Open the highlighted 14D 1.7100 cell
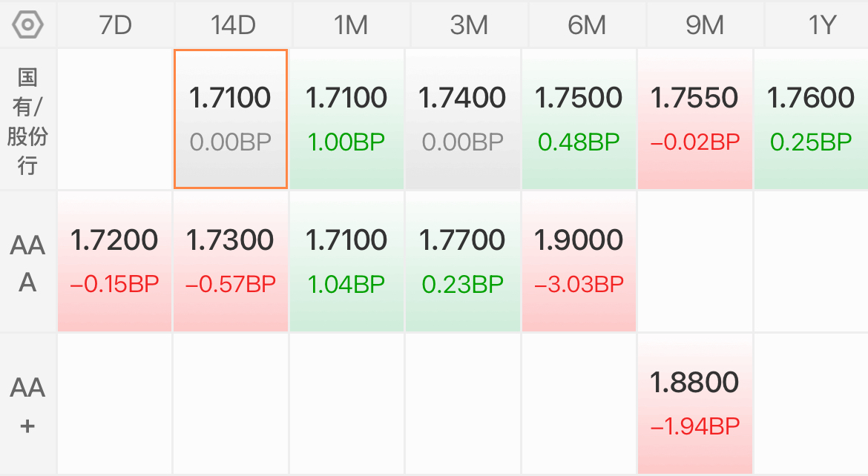The width and height of the screenshot is (868, 476). (231, 119)
